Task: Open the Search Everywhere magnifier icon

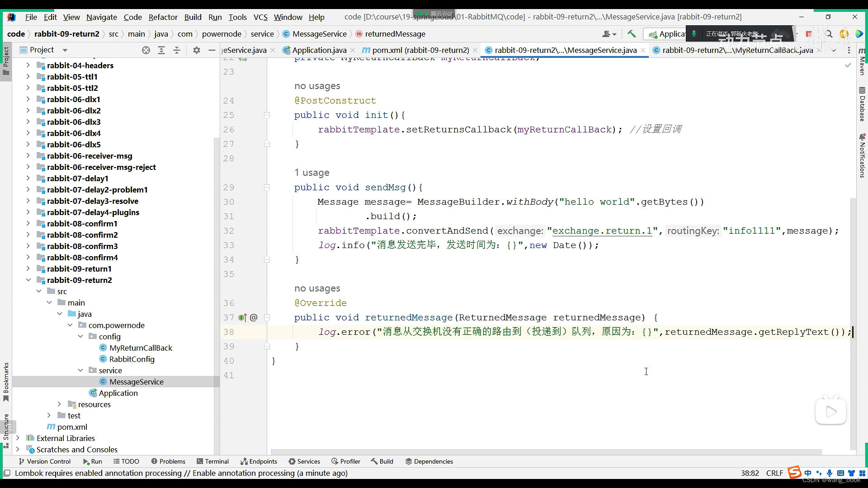Action: coord(829,34)
